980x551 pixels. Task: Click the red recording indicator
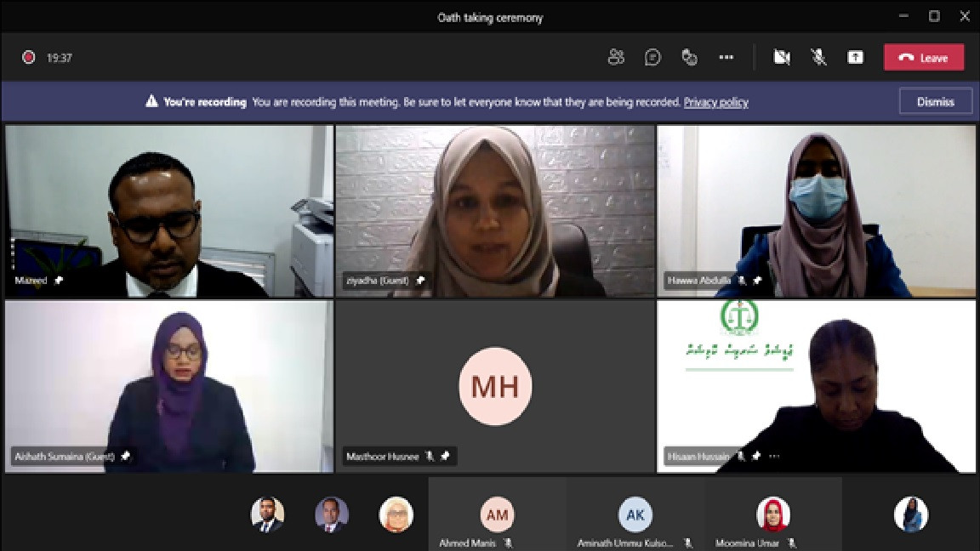pyautogui.click(x=29, y=58)
